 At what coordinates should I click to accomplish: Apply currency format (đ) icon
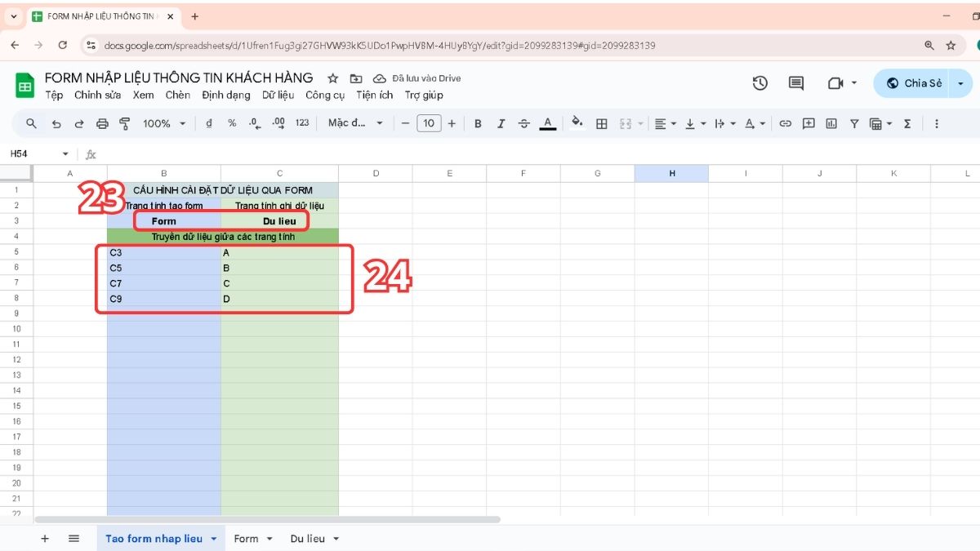click(209, 123)
